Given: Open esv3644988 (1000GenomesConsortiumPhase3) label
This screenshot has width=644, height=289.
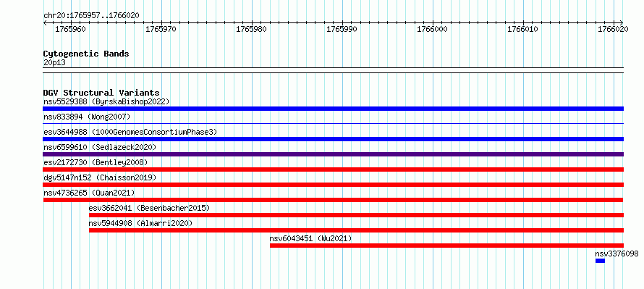Looking at the screenshot, I should (130, 132).
